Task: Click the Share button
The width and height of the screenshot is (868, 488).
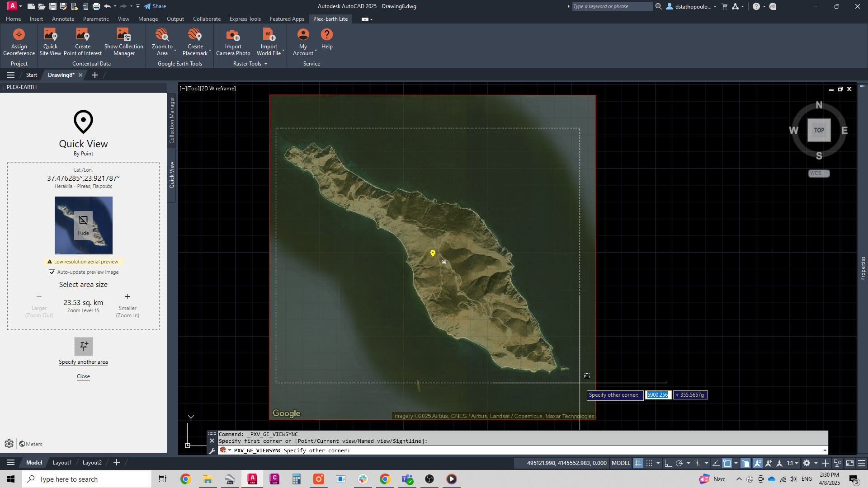Action: click(155, 6)
